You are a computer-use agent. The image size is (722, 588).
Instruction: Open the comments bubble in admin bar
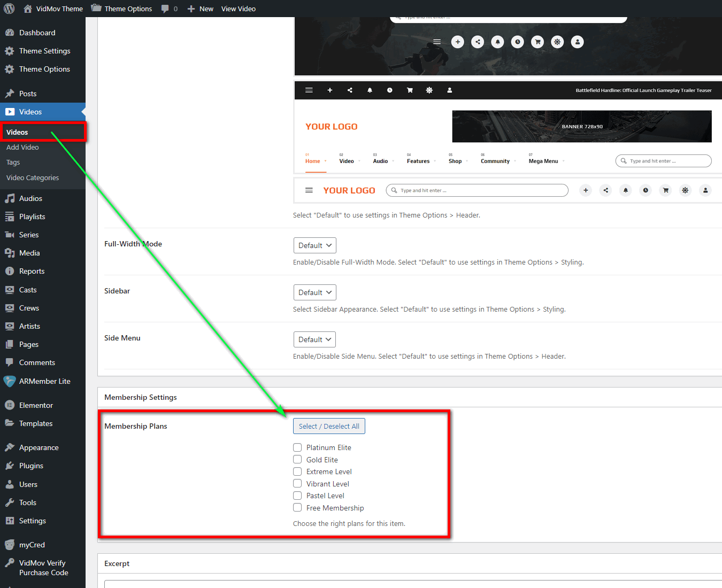pos(165,9)
